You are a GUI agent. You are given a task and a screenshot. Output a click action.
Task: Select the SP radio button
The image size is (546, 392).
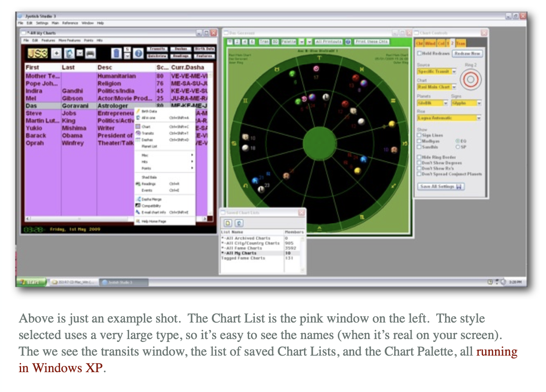458,147
